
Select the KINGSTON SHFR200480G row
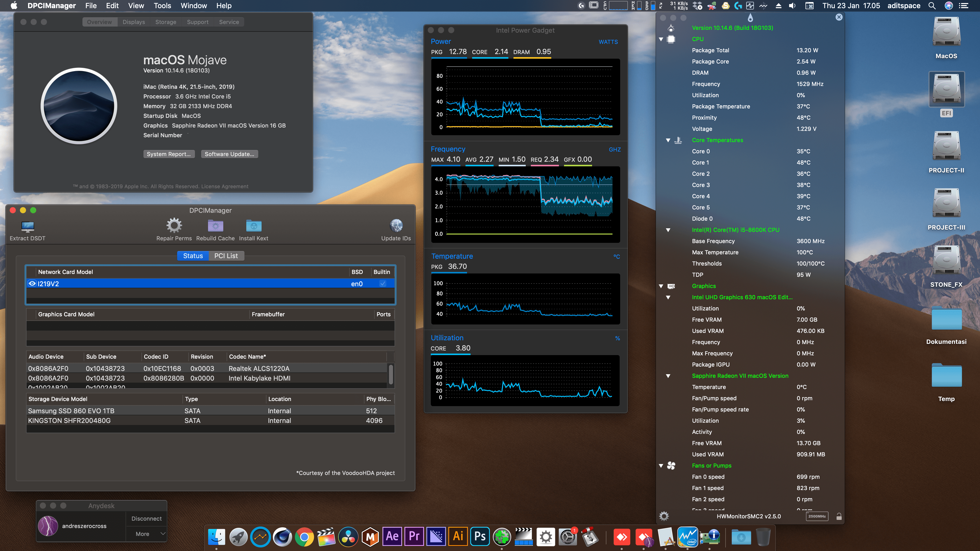click(210, 421)
